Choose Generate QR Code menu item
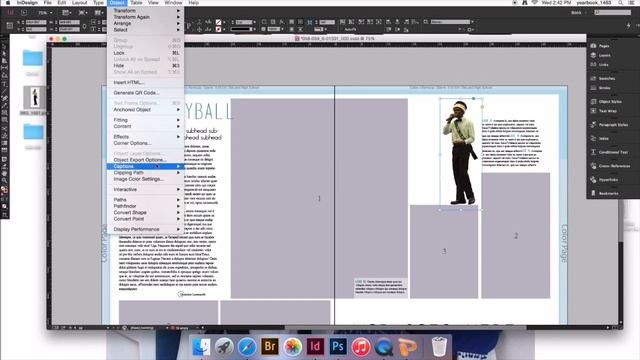The height and width of the screenshot is (360, 640). tap(145, 93)
